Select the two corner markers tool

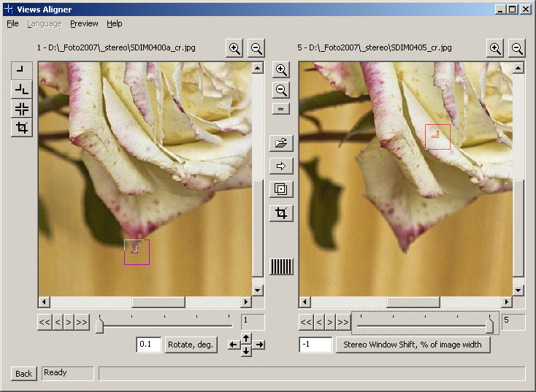22,90
